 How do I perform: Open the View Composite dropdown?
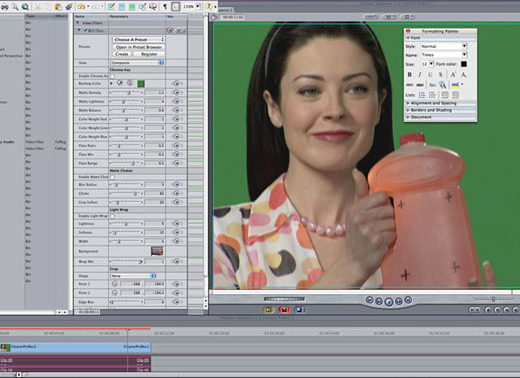(137, 63)
